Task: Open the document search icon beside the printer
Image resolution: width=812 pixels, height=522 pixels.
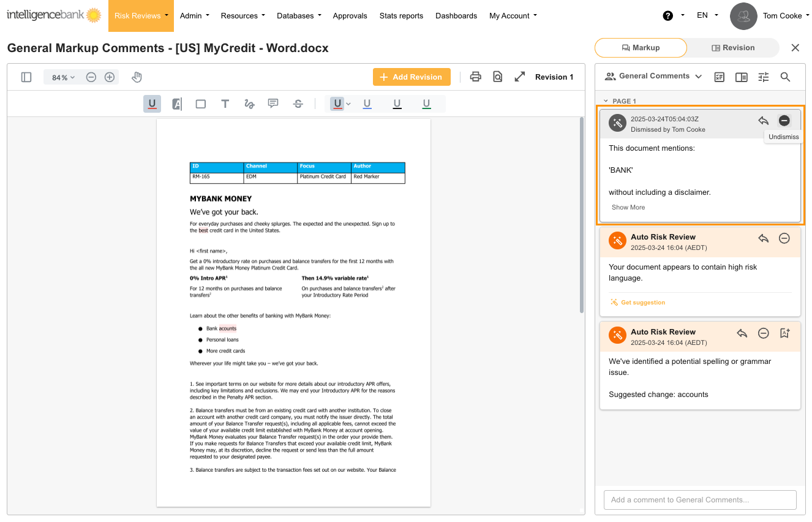Action: [498, 77]
